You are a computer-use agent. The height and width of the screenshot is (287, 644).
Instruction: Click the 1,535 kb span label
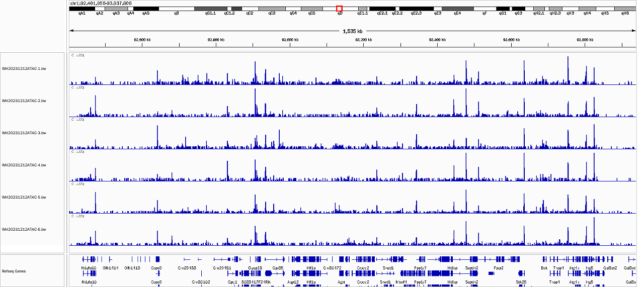tap(353, 31)
